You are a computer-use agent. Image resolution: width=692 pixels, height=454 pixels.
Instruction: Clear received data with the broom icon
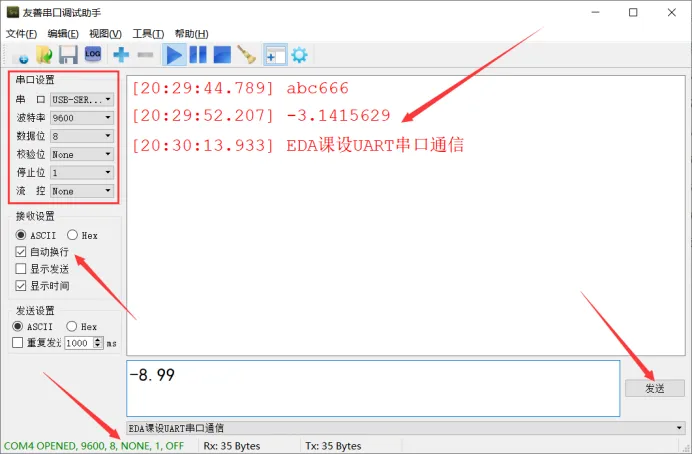pos(247,55)
